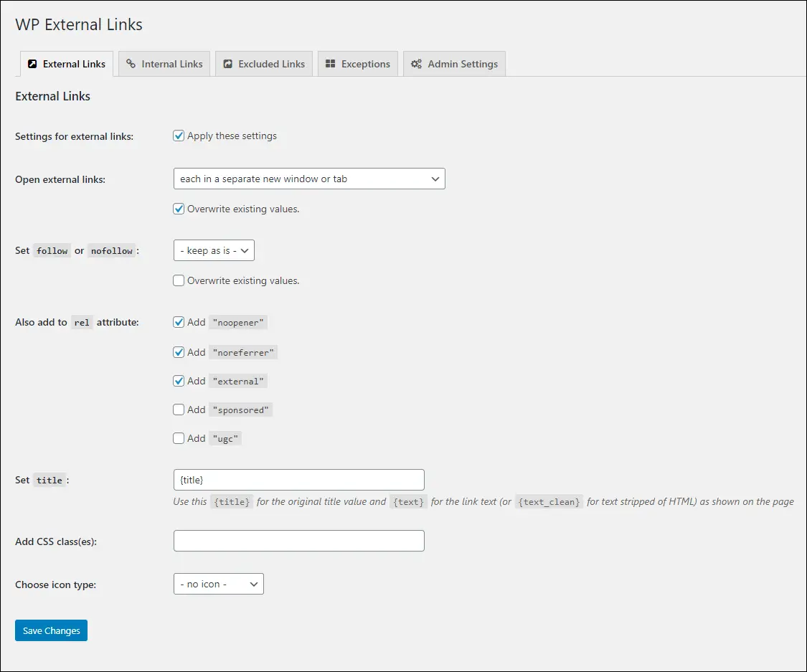Click the Save Changes button
The width and height of the screenshot is (807, 672).
[51, 630]
